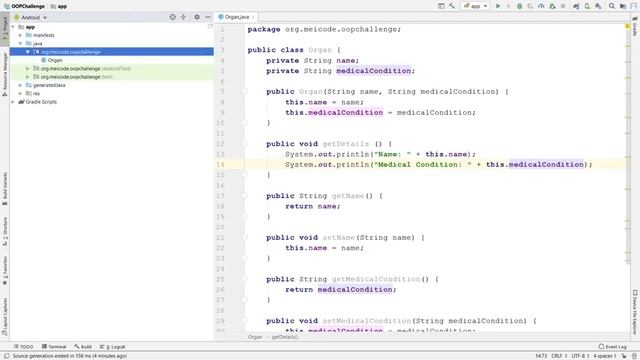This screenshot has height=360, width=640.
Task: Collapse the app module node
Action: tap(13, 27)
